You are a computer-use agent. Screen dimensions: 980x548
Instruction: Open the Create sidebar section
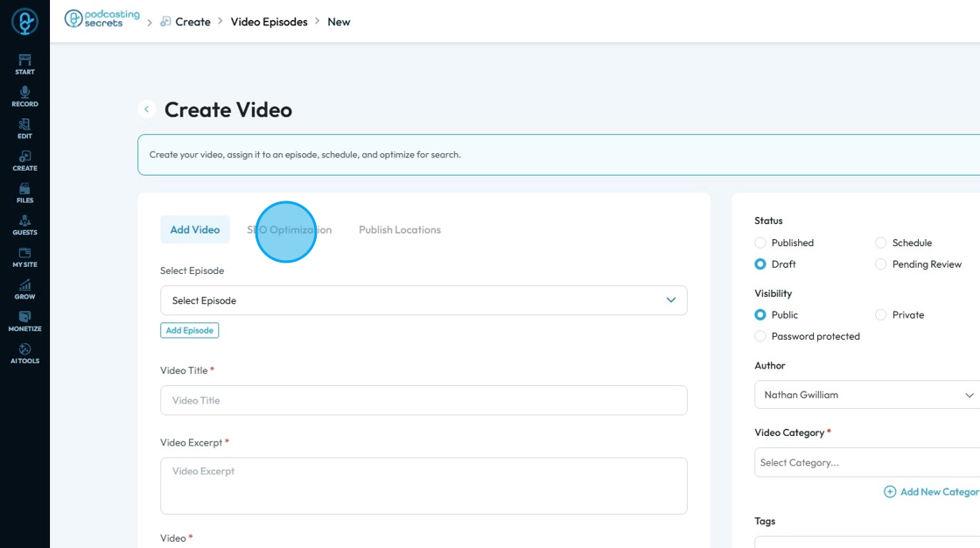click(25, 161)
